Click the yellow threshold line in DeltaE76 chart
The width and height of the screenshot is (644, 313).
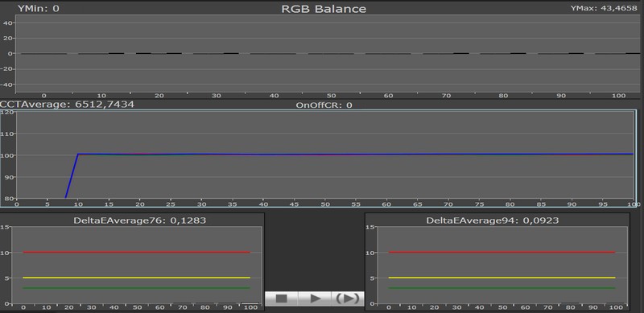point(136,278)
